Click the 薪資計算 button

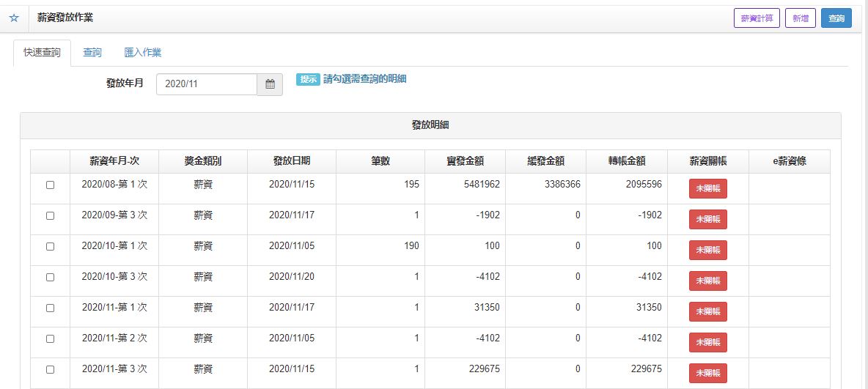tap(757, 18)
